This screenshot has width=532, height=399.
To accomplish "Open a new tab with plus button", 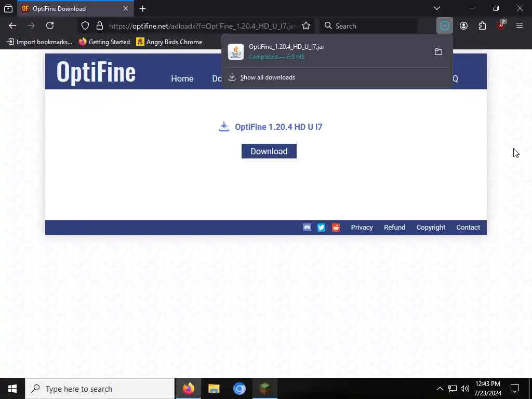I will (143, 8).
